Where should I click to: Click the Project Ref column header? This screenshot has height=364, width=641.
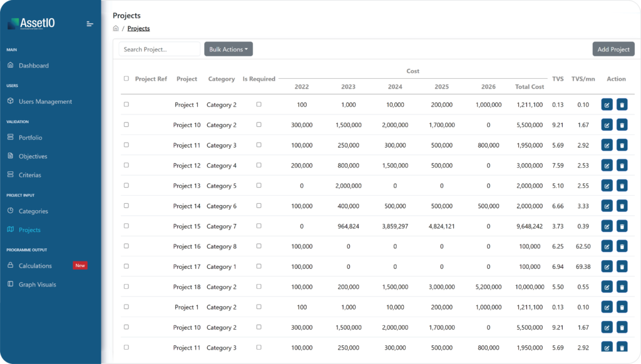tap(151, 79)
